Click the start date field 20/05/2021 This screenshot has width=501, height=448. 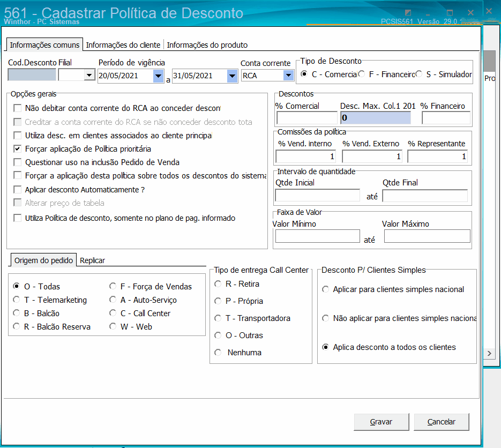click(125, 76)
